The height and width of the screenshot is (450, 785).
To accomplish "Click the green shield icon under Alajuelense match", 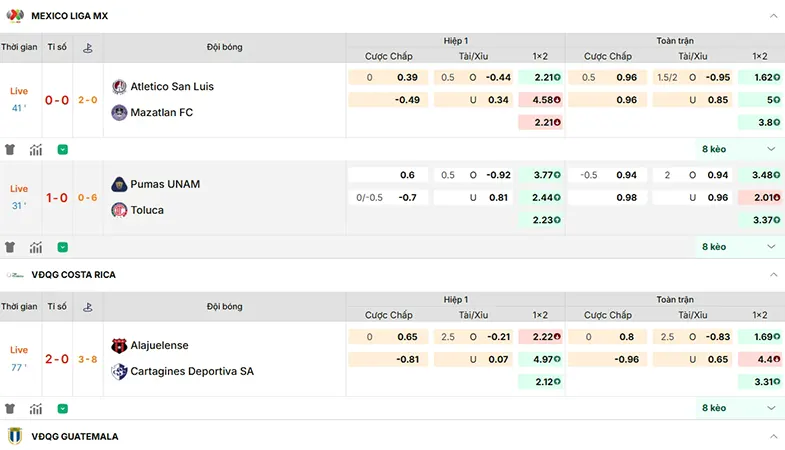I will (63, 409).
